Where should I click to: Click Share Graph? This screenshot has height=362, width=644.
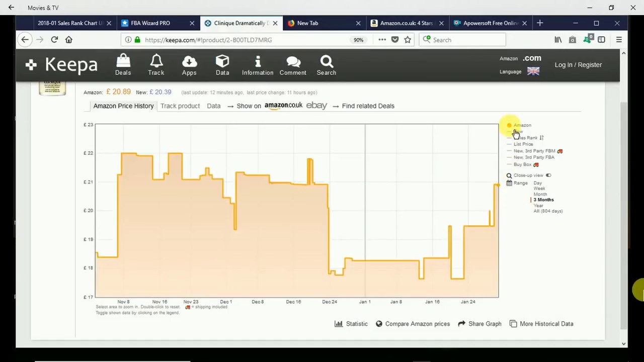coord(479,324)
